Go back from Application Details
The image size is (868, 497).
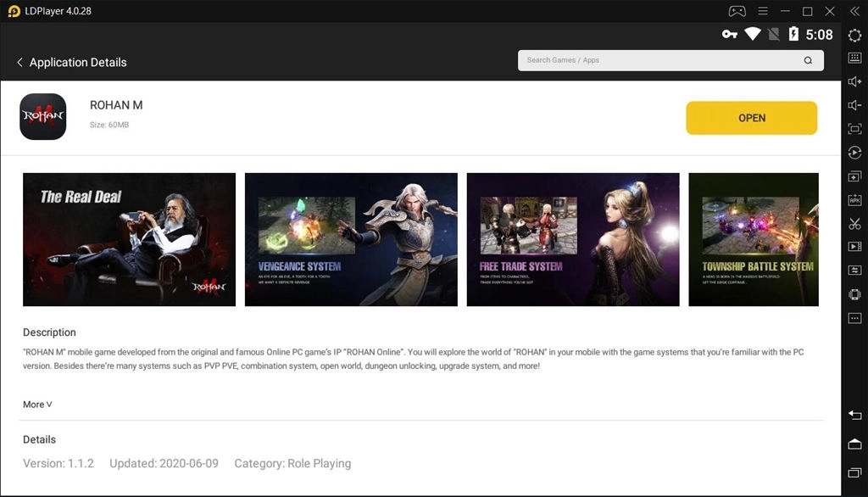19,62
